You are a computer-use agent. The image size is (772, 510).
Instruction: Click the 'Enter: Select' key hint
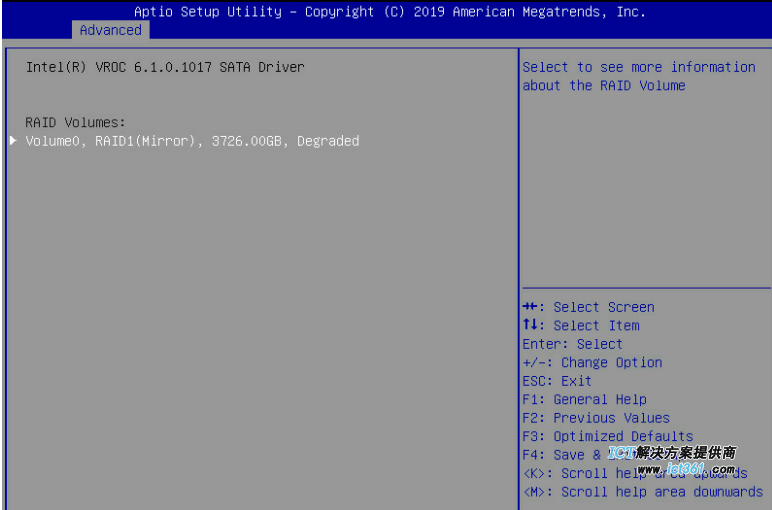coord(572,344)
